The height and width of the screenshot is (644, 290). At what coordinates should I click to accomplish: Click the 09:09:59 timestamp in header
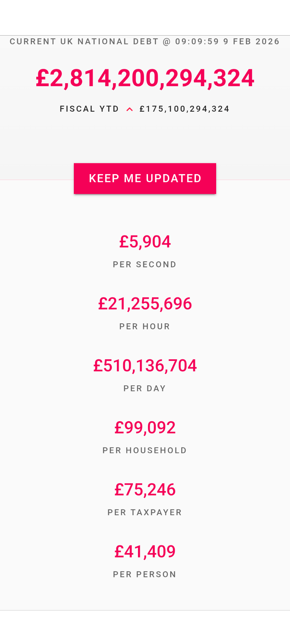coord(197,42)
